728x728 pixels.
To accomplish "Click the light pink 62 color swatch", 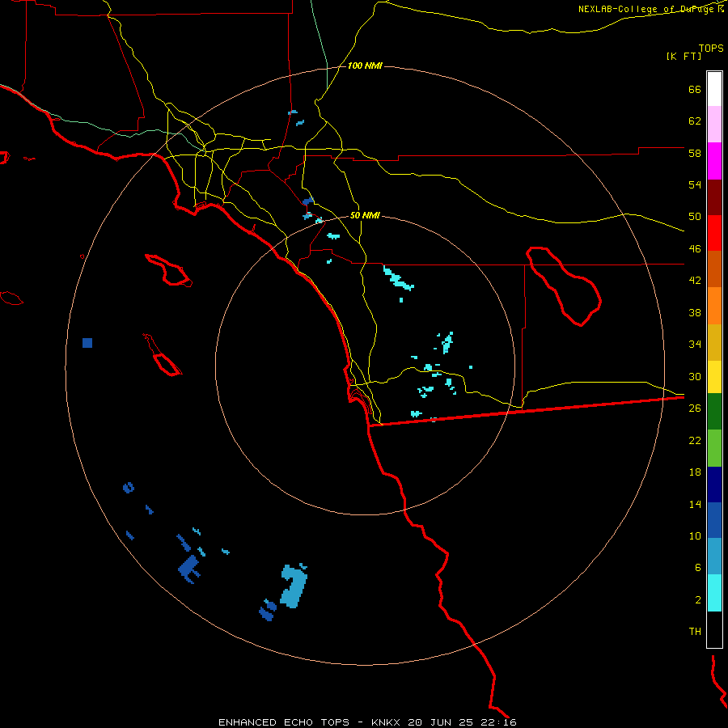I will click(x=714, y=124).
